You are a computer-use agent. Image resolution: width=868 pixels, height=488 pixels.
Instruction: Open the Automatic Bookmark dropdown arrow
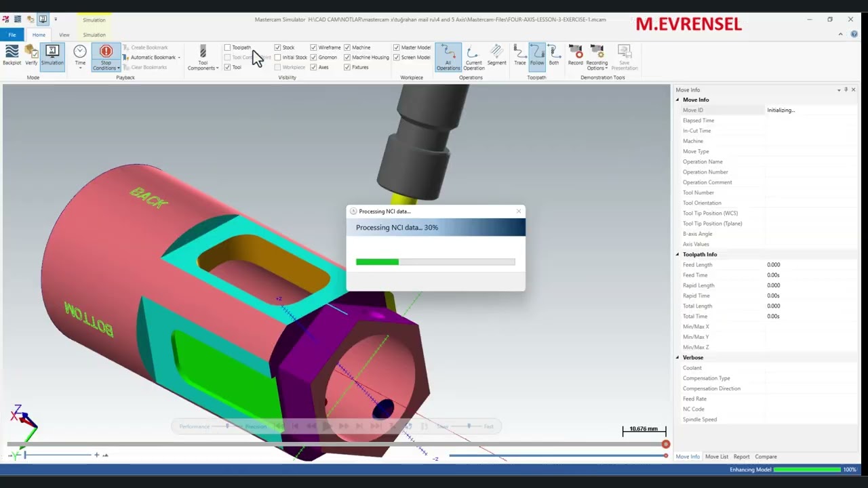coord(179,58)
